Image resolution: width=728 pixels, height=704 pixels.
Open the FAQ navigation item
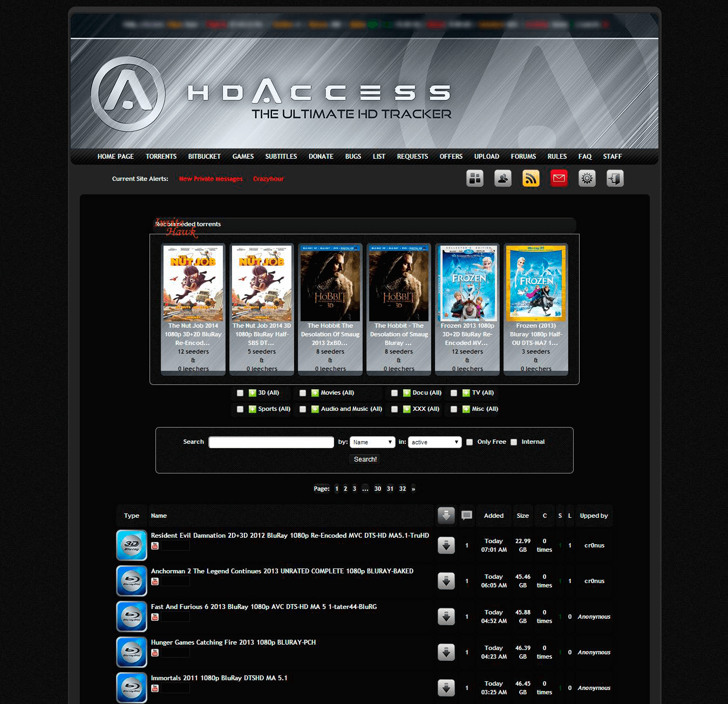(585, 157)
